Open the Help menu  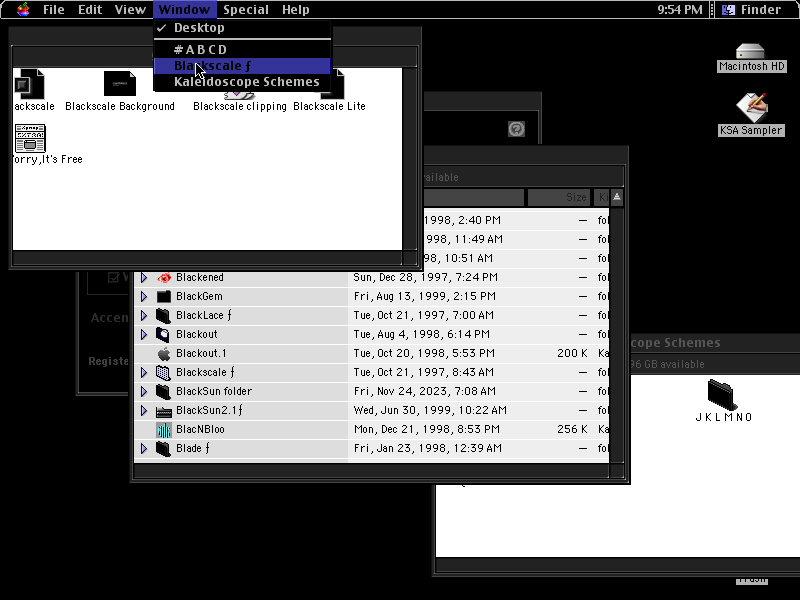click(x=295, y=10)
